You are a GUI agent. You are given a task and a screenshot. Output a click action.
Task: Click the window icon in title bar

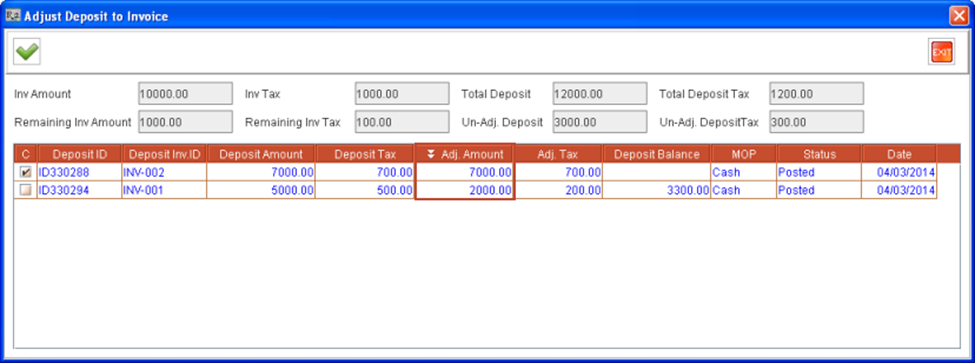(12, 16)
